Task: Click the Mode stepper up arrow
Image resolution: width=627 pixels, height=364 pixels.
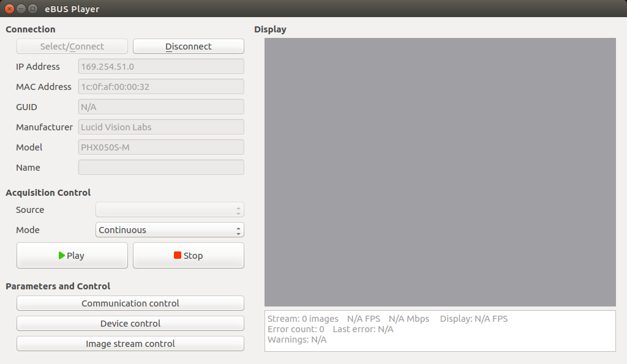Action: tap(239, 227)
